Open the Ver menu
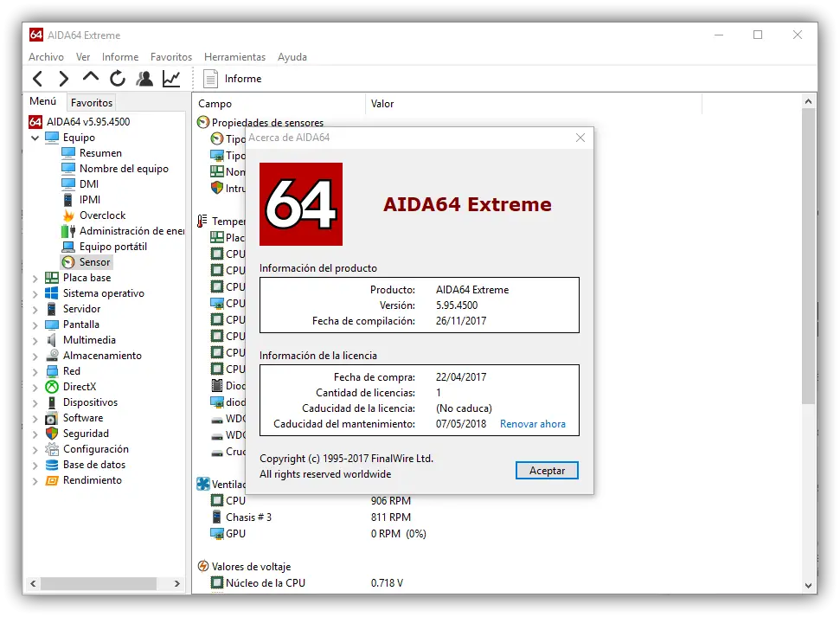The width and height of the screenshot is (840, 617). click(x=83, y=57)
